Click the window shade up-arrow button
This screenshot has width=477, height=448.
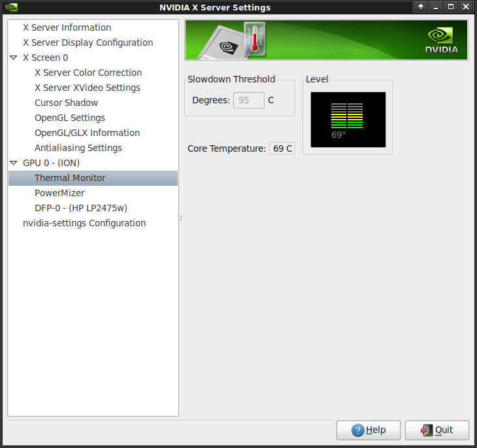click(x=421, y=7)
